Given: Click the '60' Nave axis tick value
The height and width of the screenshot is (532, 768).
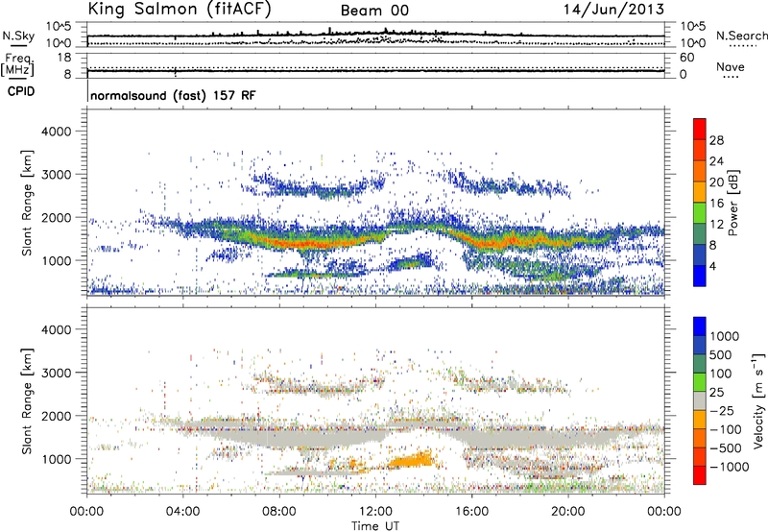Looking at the screenshot, I should click(687, 58).
